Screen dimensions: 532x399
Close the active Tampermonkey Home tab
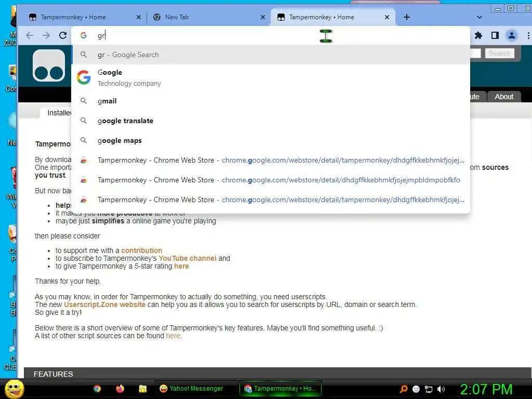tap(387, 17)
